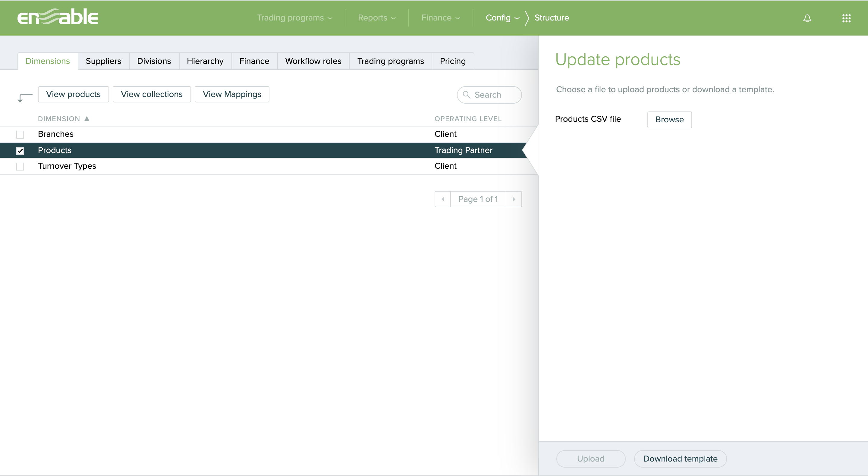This screenshot has height=476, width=868.
Task: Check the Turnover Types checkbox
Action: click(20, 166)
